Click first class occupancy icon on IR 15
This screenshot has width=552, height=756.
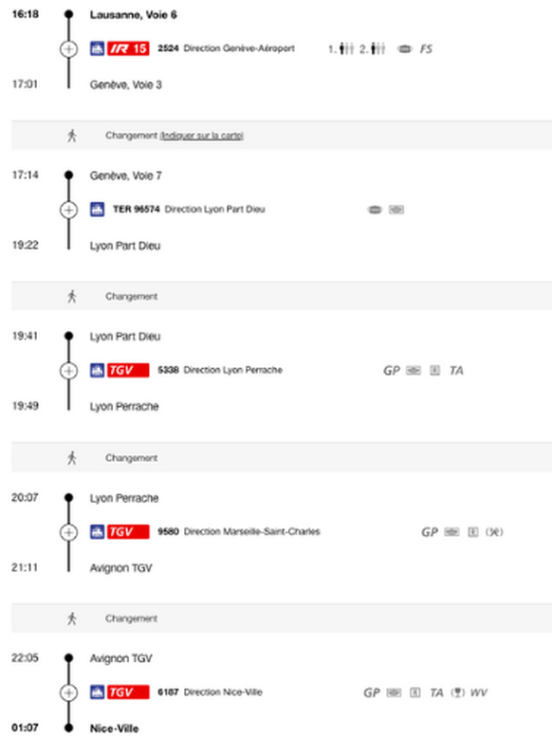[341, 48]
